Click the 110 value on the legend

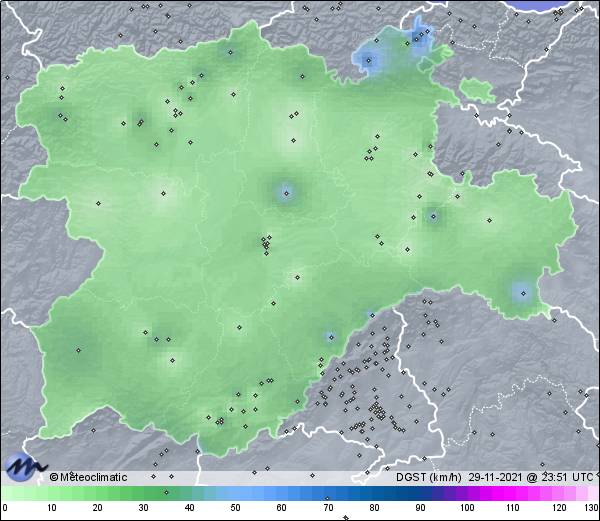click(x=513, y=508)
